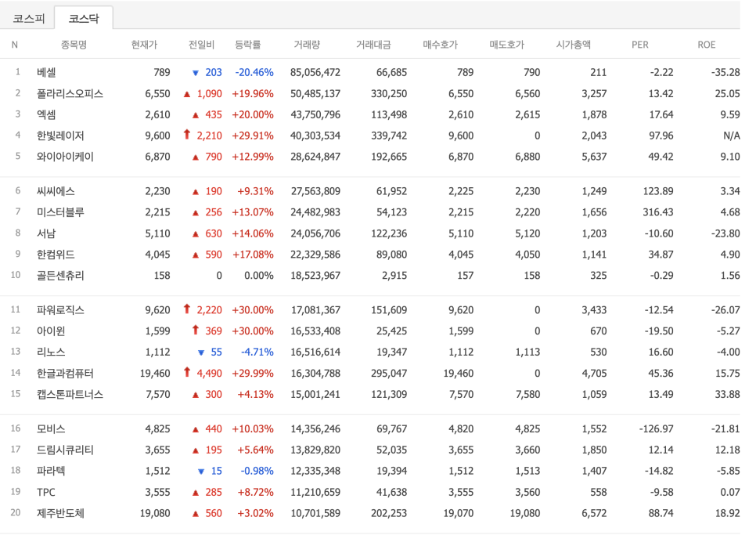Click the PER column header
Screen dimensions: 756x535
tap(640, 45)
